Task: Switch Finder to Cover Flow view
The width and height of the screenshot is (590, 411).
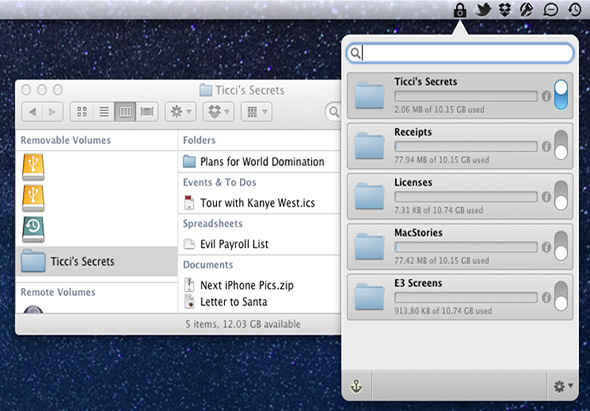Action: [x=147, y=112]
